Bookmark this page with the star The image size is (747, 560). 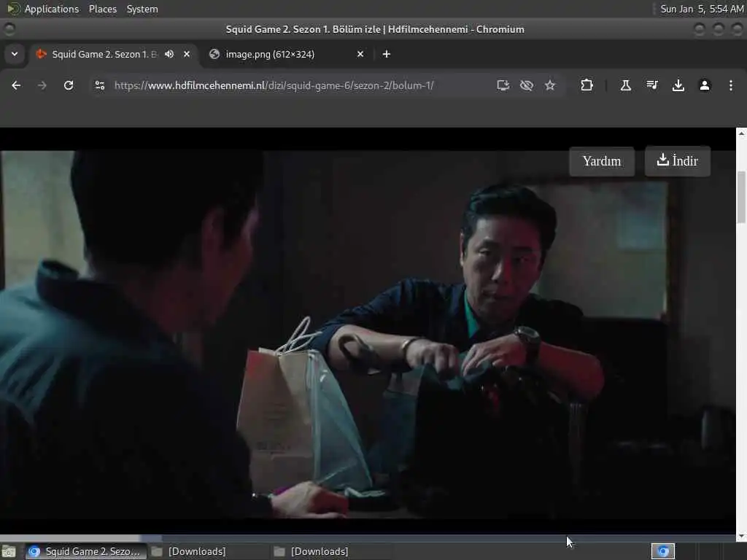click(x=550, y=85)
